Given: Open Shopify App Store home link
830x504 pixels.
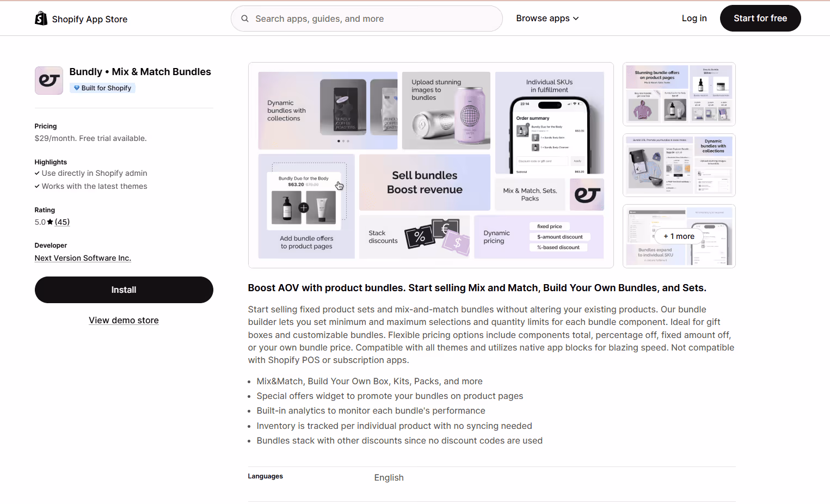Looking at the screenshot, I should click(81, 19).
